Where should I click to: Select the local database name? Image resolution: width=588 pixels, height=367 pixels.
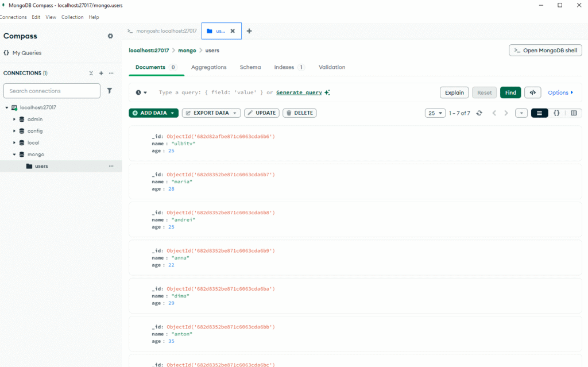pos(33,142)
